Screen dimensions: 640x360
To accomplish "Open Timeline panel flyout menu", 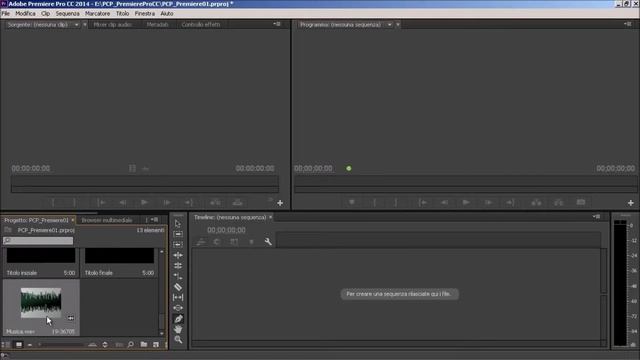I will coord(596,217).
